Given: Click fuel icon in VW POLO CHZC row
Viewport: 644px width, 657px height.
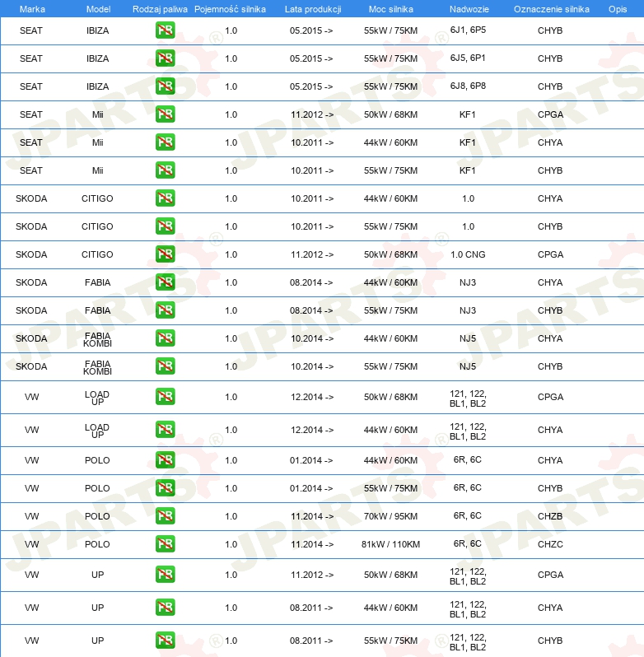Looking at the screenshot, I should coord(165,544).
